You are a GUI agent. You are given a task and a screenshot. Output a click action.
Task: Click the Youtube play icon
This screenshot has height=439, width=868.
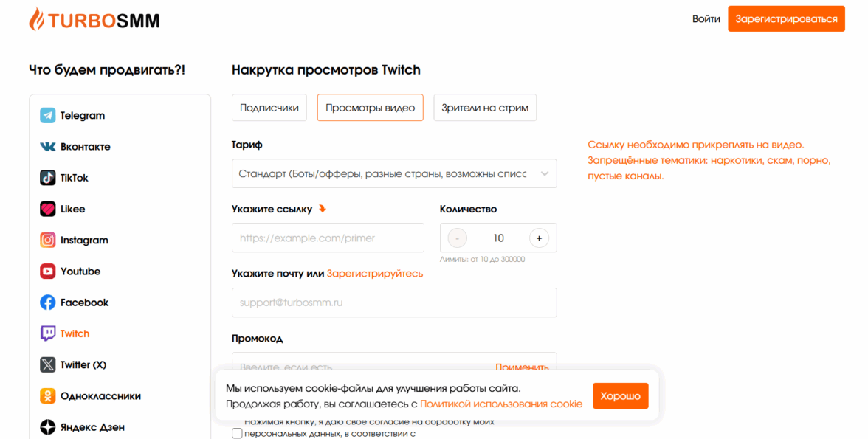tap(48, 272)
